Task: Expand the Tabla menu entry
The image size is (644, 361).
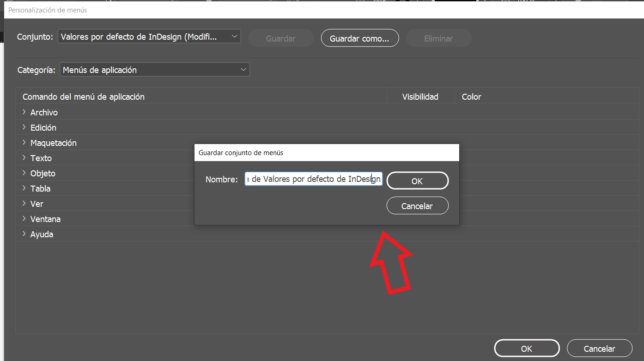Action: pyautogui.click(x=24, y=188)
